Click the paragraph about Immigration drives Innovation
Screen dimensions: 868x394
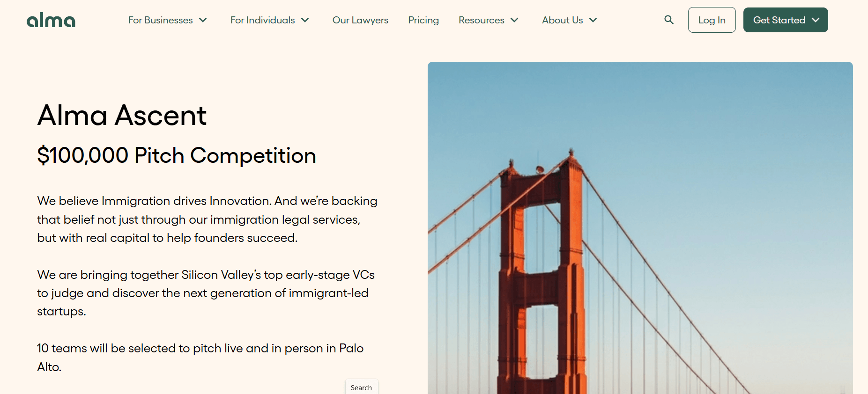207,219
